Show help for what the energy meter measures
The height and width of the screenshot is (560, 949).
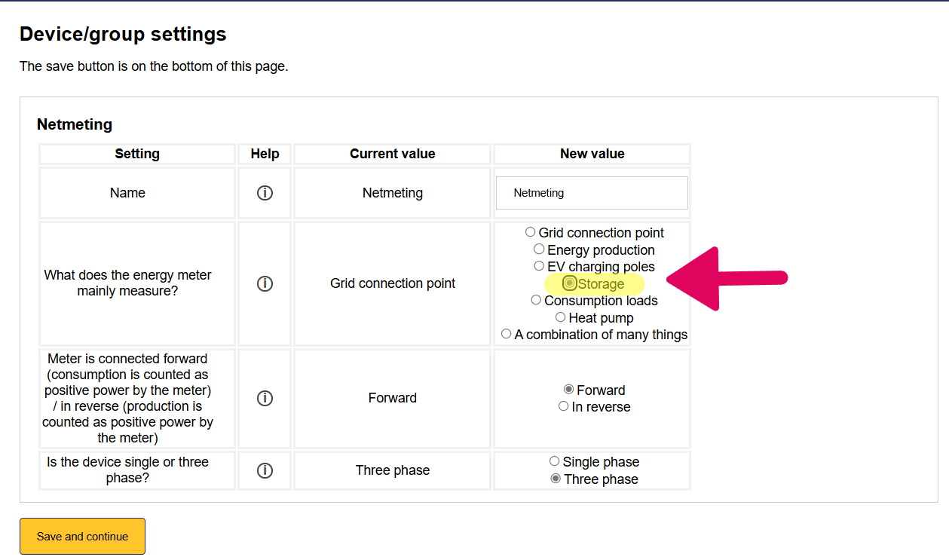click(x=265, y=284)
